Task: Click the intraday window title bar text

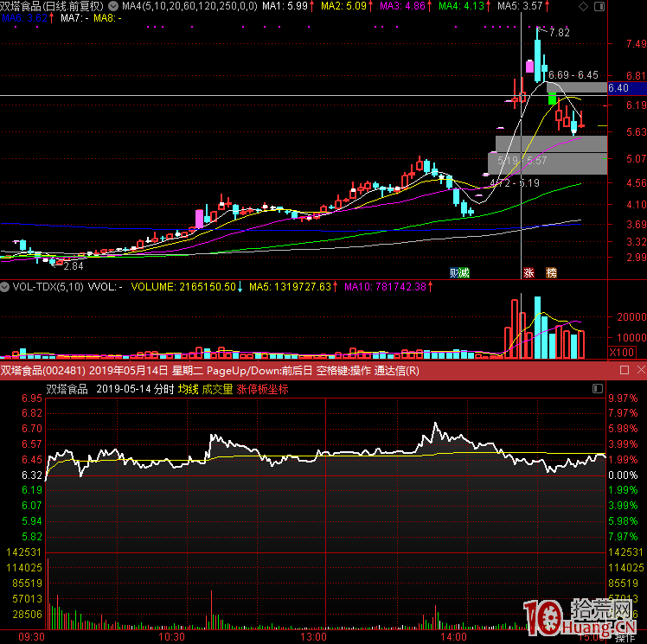Action: click(209, 371)
